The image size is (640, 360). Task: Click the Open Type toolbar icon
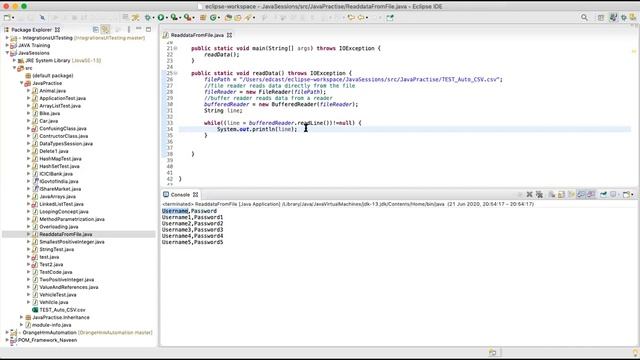point(228,18)
